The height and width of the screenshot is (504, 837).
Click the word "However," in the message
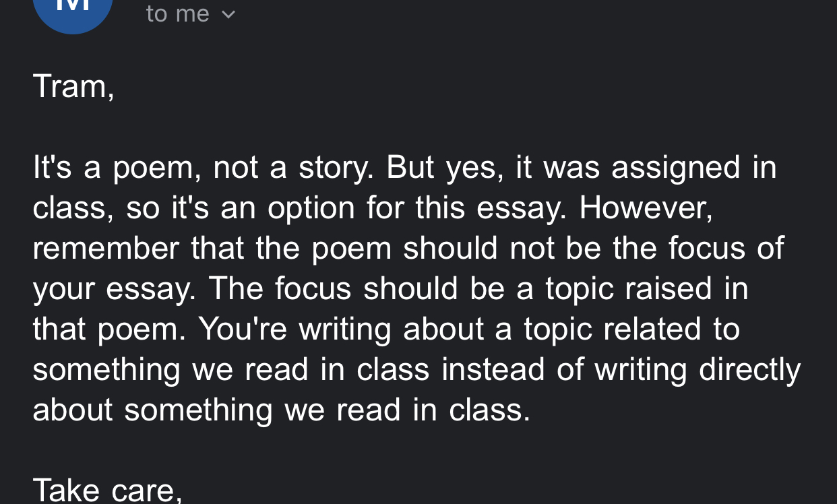tap(646, 208)
